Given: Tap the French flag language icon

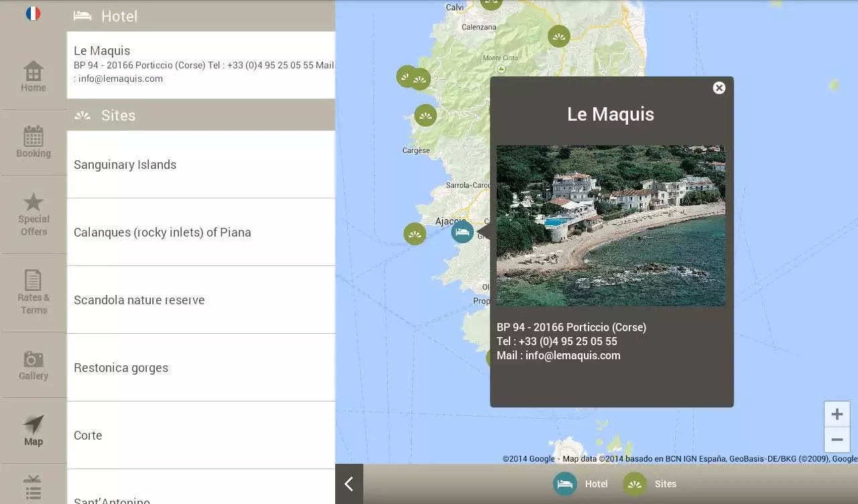Looking at the screenshot, I should click(33, 13).
